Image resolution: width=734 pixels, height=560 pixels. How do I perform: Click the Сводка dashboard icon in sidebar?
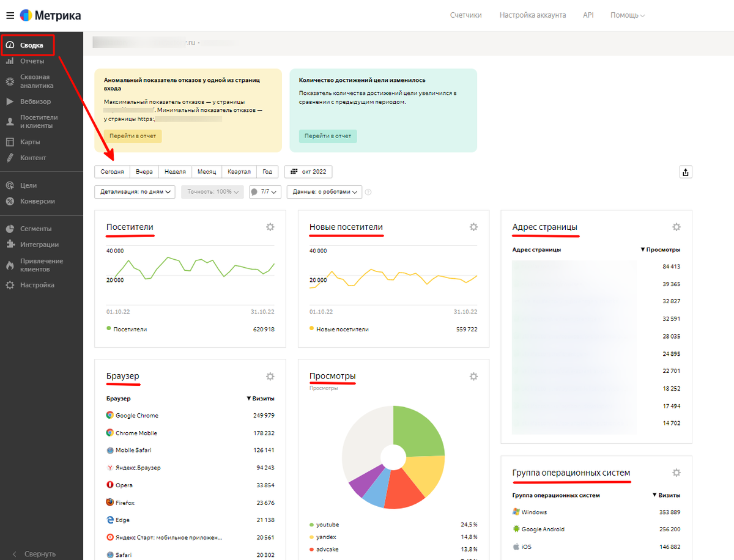click(10, 45)
